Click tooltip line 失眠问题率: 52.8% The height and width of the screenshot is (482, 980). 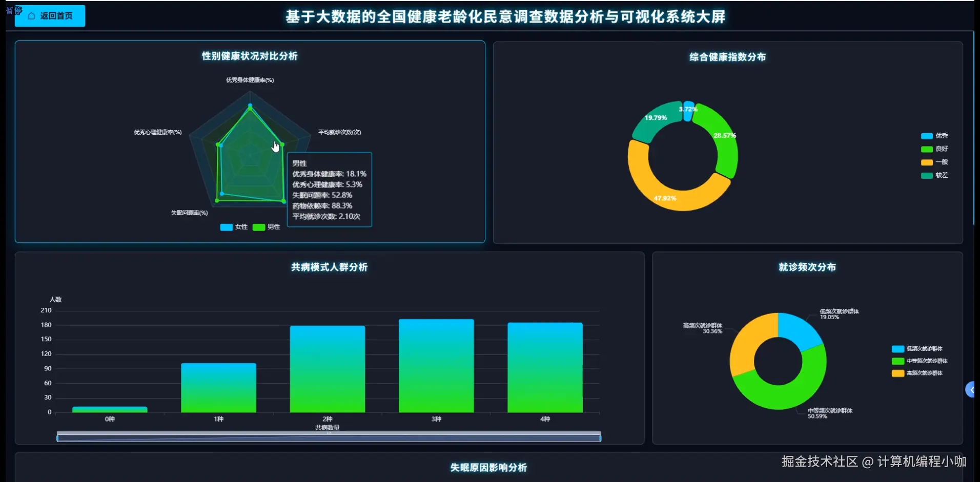click(322, 195)
